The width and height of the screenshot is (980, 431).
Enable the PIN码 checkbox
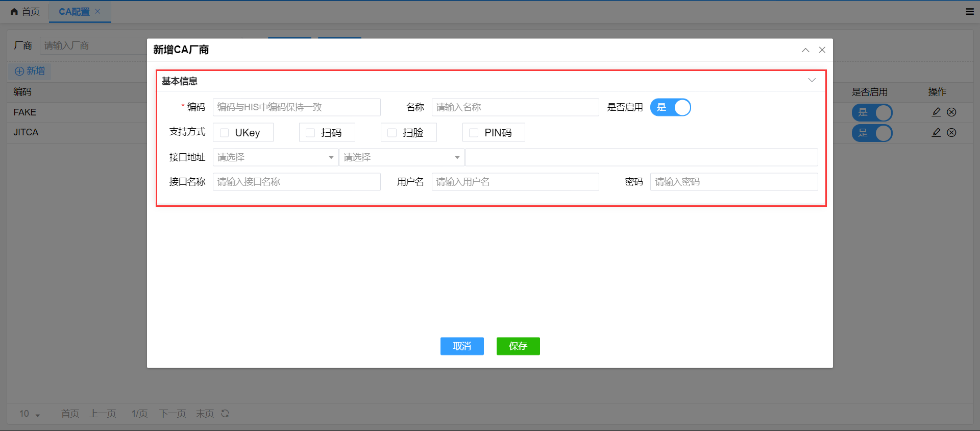pyautogui.click(x=474, y=133)
